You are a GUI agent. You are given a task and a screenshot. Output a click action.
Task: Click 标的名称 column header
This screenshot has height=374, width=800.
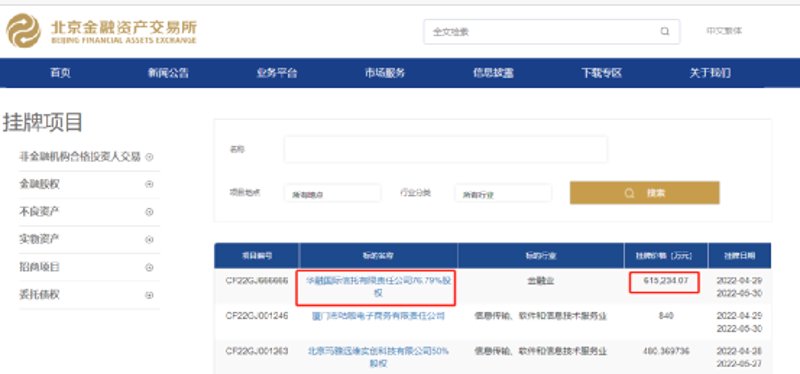point(378,256)
